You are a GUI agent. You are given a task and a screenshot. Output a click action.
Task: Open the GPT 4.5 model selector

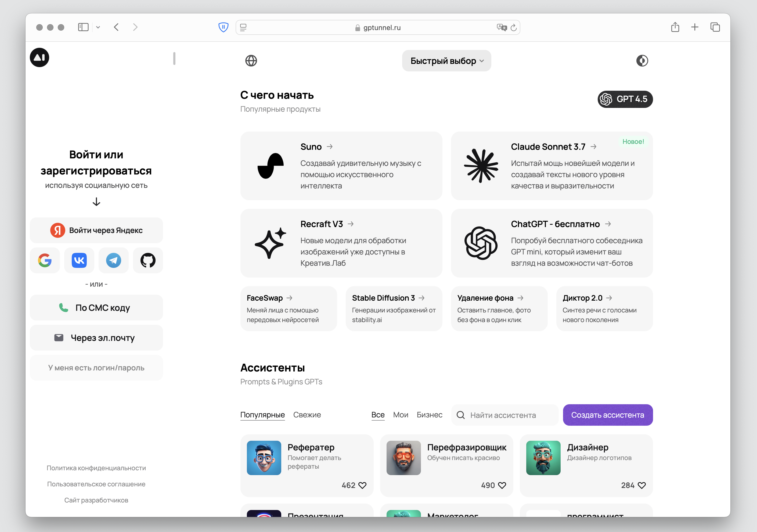click(625, 99)
